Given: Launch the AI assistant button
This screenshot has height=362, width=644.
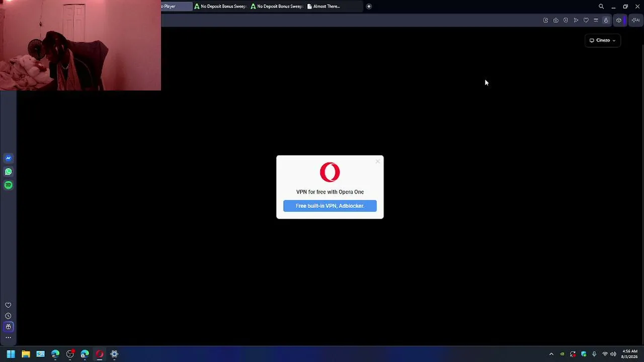Looking at the screenshot, I should coord(635,20).
